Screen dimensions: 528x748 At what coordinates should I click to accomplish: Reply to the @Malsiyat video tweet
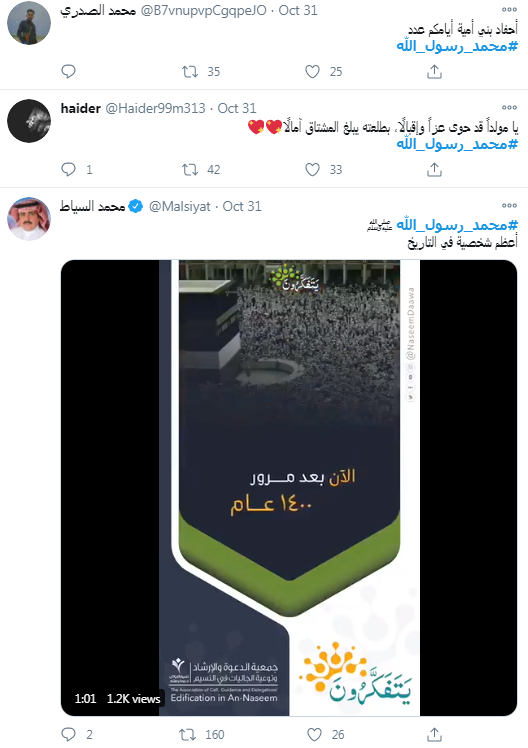tap(68, 734)
